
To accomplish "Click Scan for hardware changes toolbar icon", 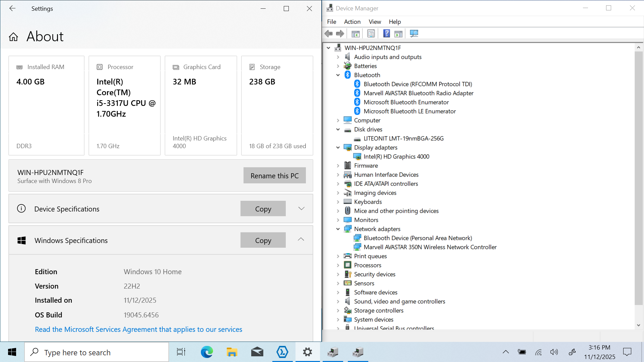I will point(414,34).
